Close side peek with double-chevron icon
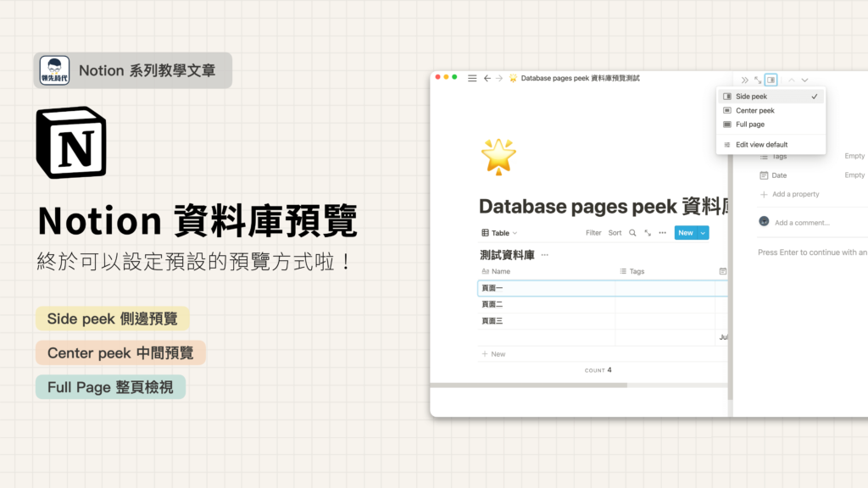This screenshot has width=868, height=488. pyautogui.click(x=745, y=80)
